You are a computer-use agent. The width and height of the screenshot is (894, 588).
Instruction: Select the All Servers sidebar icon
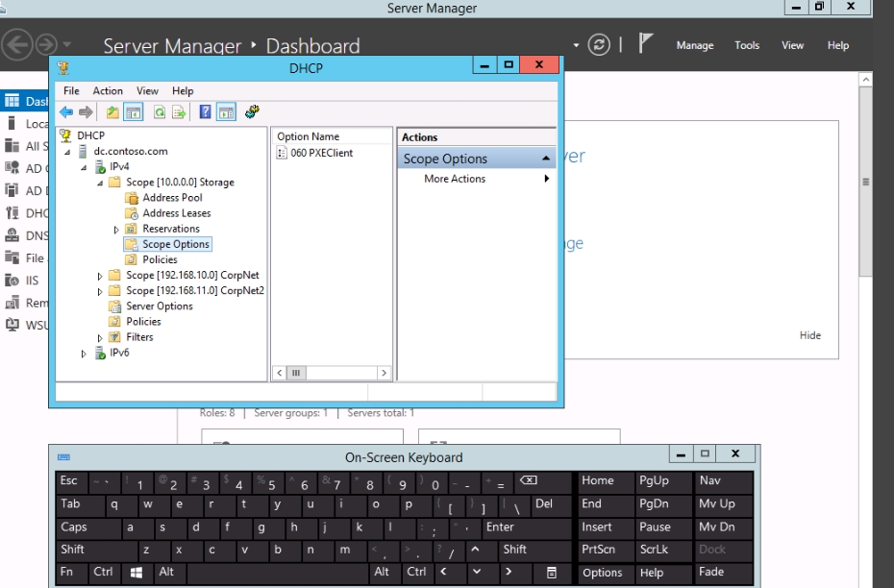click(12, 146)
